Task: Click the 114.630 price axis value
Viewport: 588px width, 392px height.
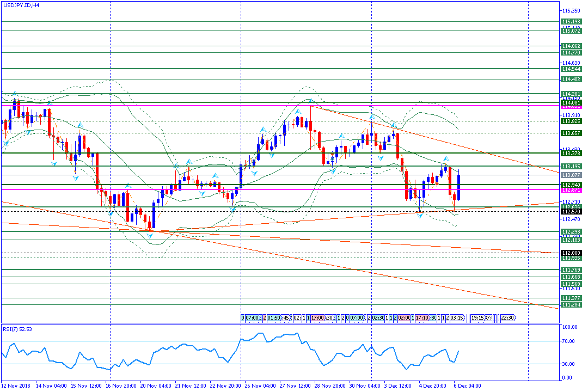Action: coord(572,63)
